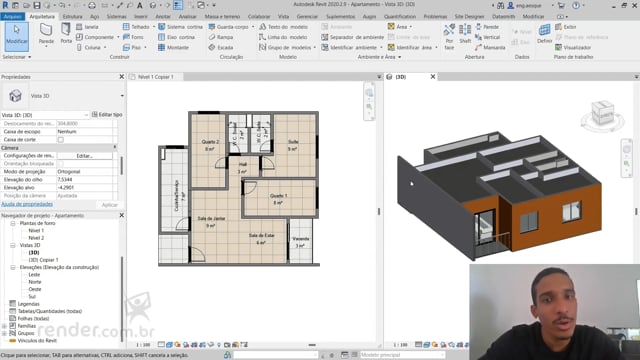Expand the Famílias tree node

[x=4, y=326]
